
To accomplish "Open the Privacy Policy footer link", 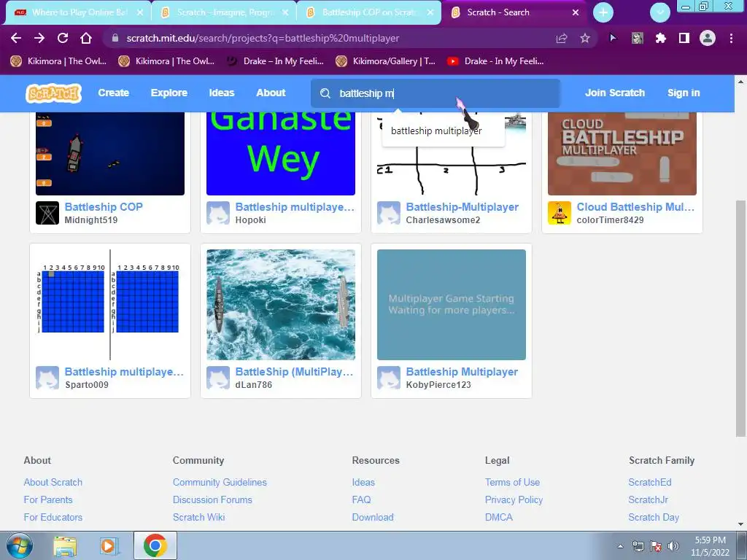I will click(514, 499).
